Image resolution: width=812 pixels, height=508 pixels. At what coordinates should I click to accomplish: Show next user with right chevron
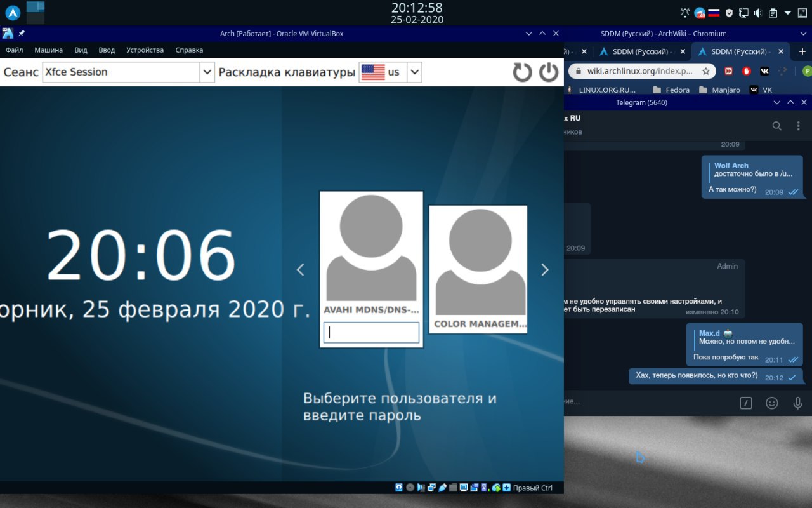(544, 270)
